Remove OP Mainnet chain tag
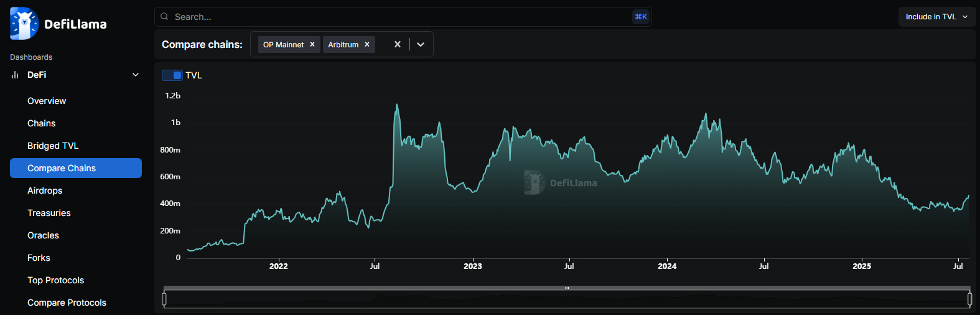Image resolution: width=980 pixels, height=315 pixels. click(312, 45)
